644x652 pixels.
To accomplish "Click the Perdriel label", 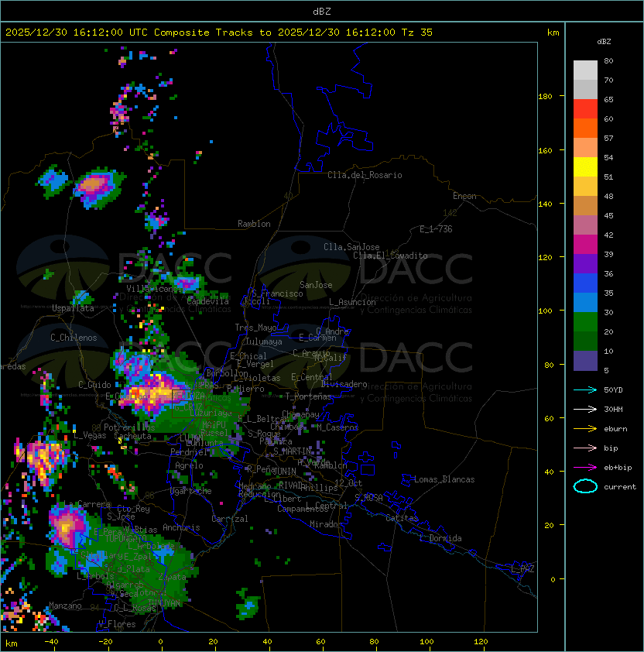I will 189,452.
